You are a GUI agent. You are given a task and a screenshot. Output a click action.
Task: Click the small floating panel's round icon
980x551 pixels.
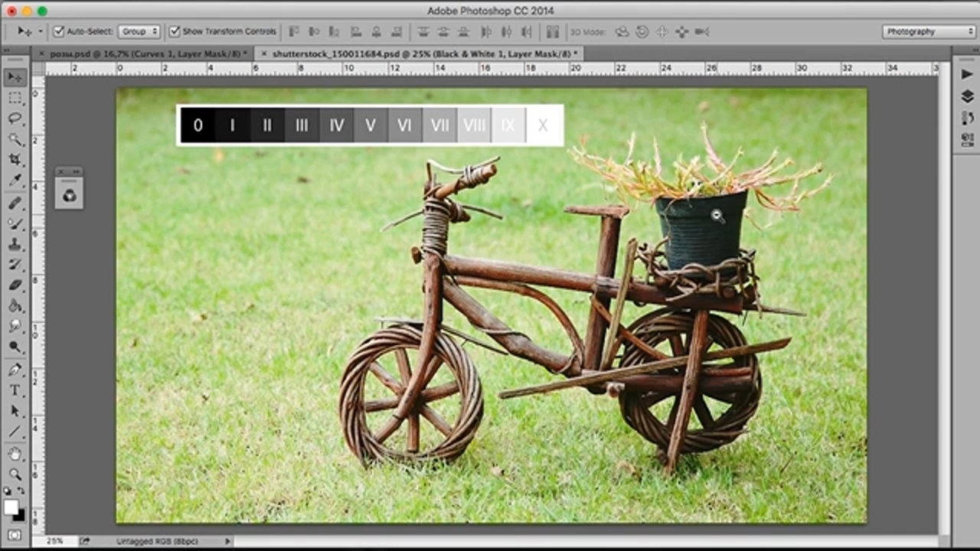[x=69, y=196]
